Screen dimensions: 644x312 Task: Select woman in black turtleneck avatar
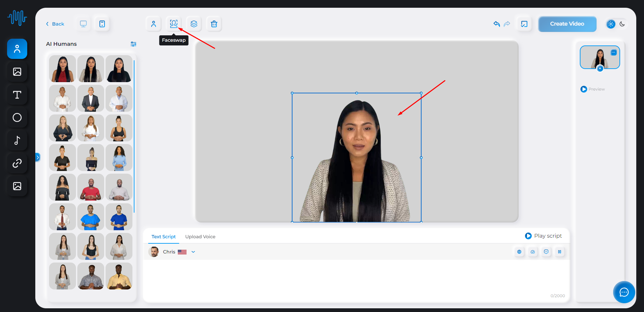pos(119,69)
